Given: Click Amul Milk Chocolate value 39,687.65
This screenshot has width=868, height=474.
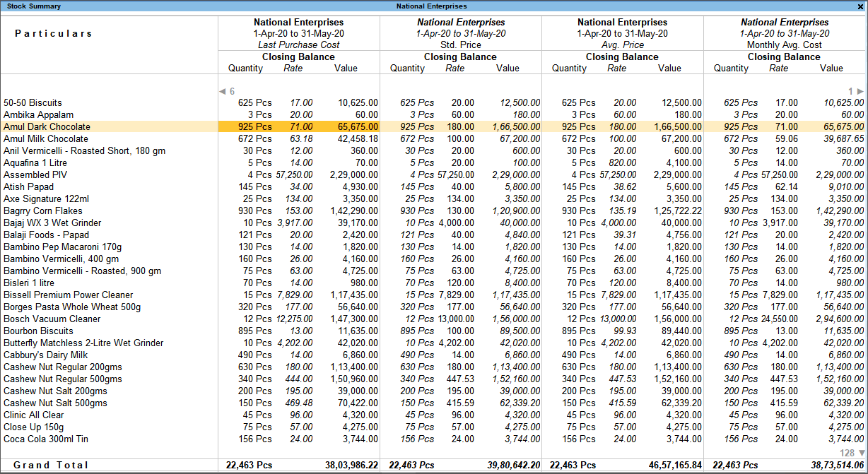Looking at the screenshot, I should pos(844,138).
